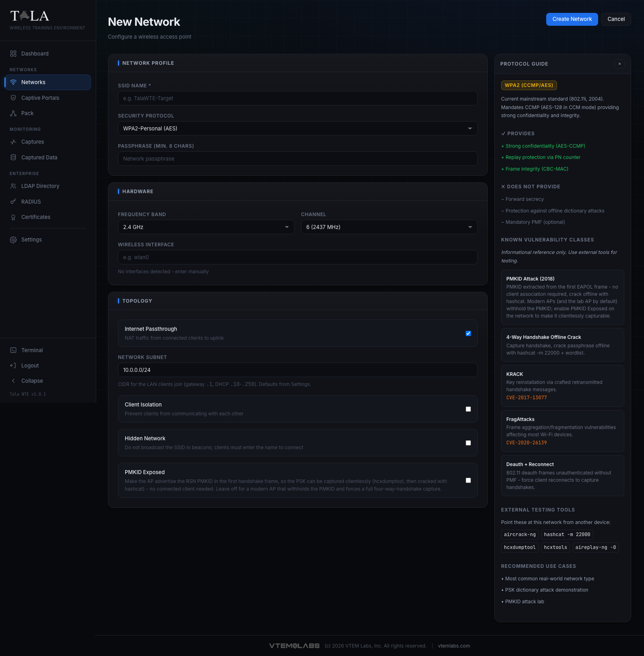Screen dimensions: 644x656
Task: Click the Certificates badge icon
Action: (x=13, y=217)
